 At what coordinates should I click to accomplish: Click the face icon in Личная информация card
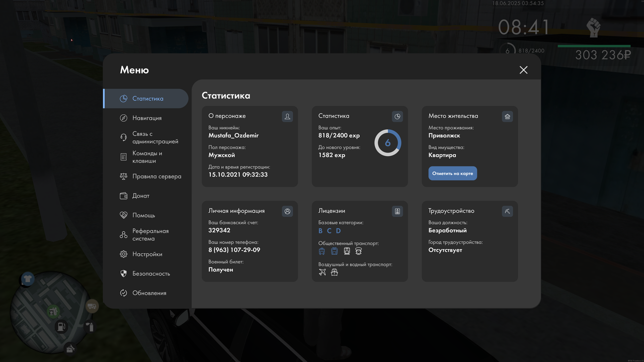pos(287,212)
